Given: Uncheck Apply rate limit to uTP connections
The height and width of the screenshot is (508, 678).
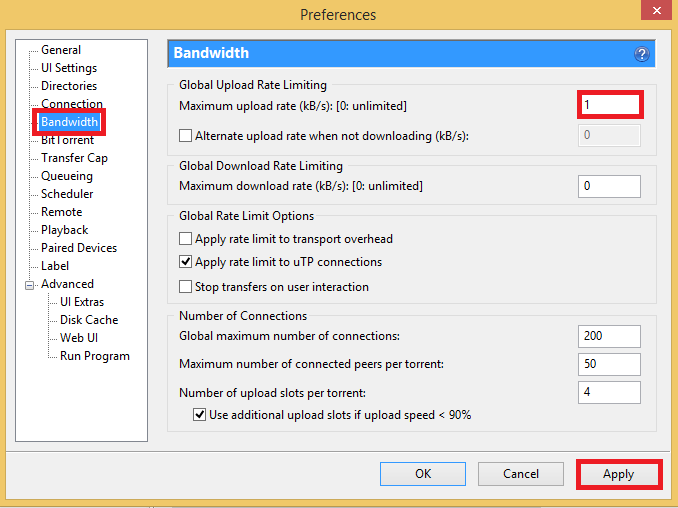Looking at the screenshot, I should point(185,263).
